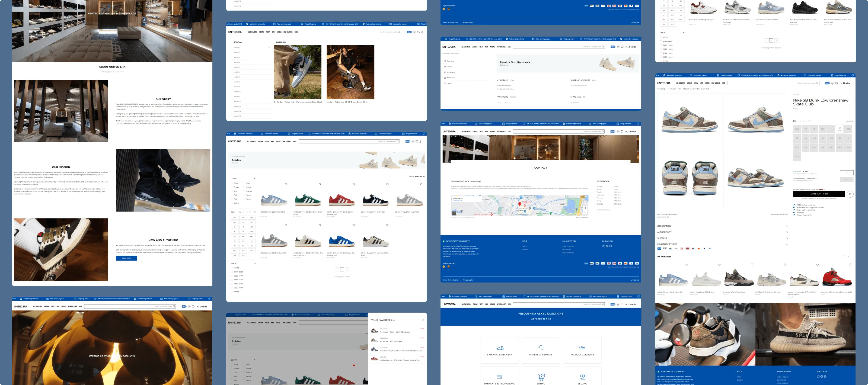The image size is (868, 385).
Task: Click READ MORE button on About United Era page
Action: coord(126,258)
